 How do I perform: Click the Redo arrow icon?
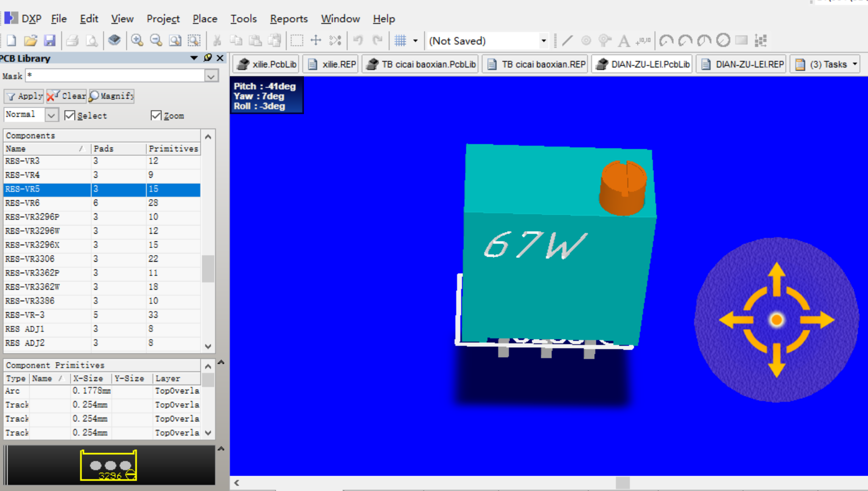click(377, 41)
